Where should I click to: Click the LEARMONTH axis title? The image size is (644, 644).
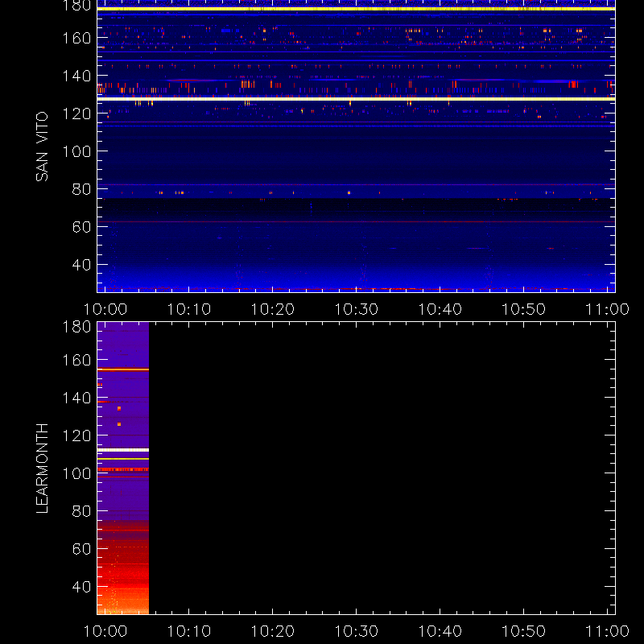click(42, 469)
